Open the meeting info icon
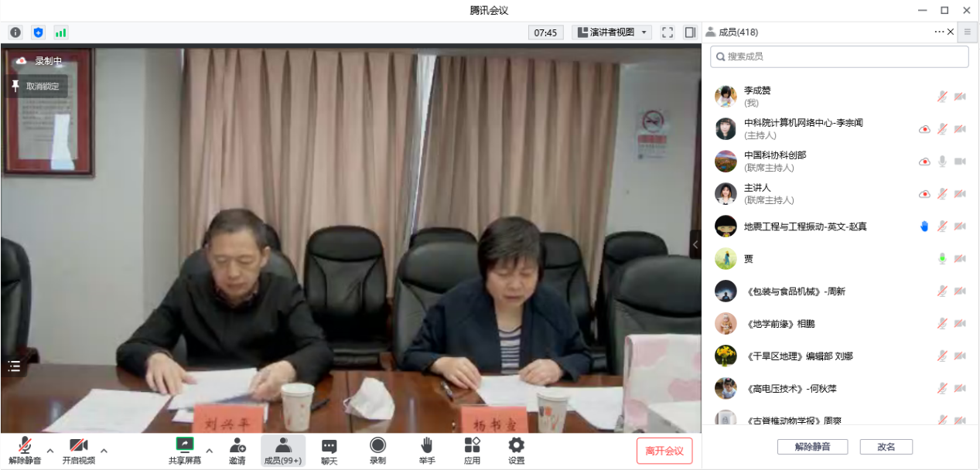This screenshot has width=980, height=470. coord(15,32)
